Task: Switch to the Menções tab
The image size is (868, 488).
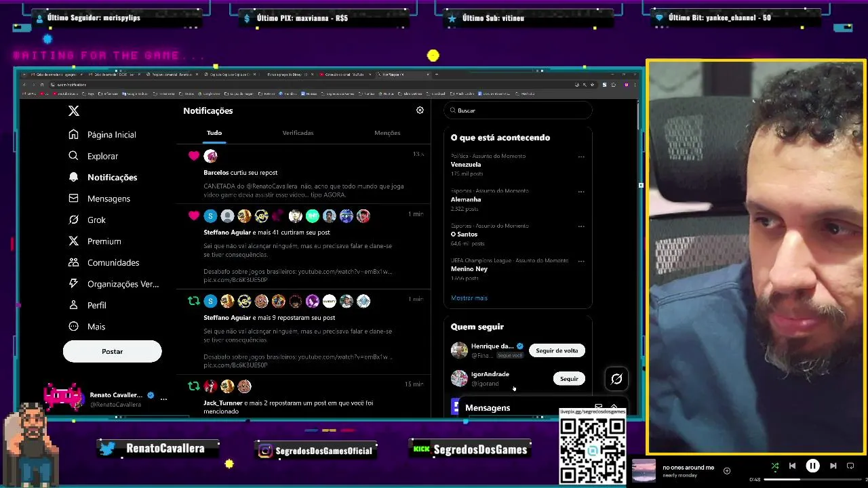Action: pyautogui.click(x=387, y=133)
